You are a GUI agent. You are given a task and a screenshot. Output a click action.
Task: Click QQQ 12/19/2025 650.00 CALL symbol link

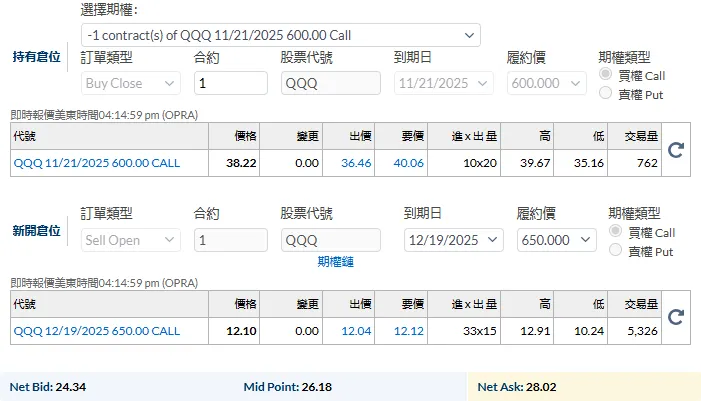97,331
